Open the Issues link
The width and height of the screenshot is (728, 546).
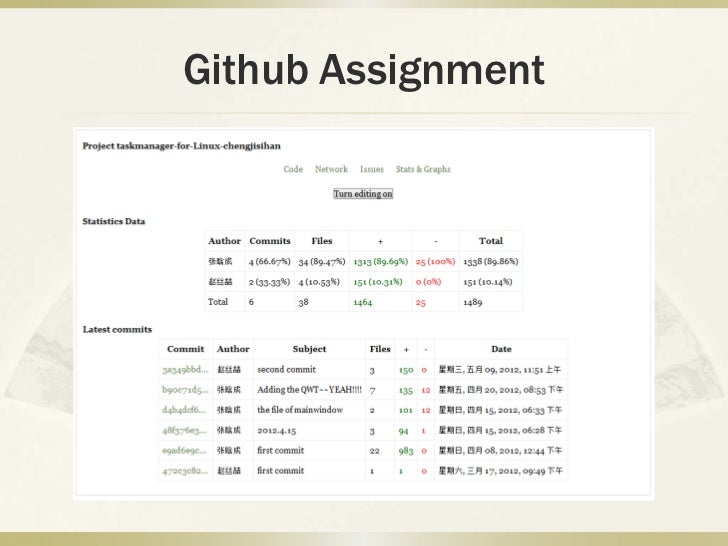[x=372, y=169]
